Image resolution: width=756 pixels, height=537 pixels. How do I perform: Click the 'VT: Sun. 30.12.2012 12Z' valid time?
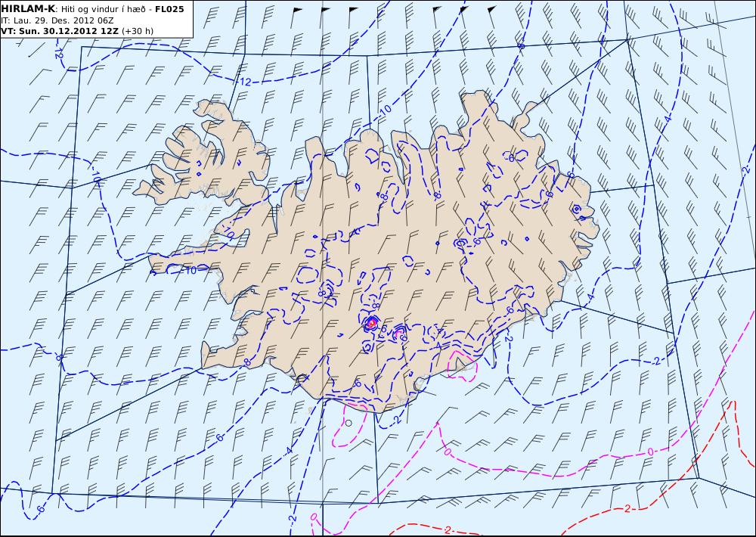[60, 31]
